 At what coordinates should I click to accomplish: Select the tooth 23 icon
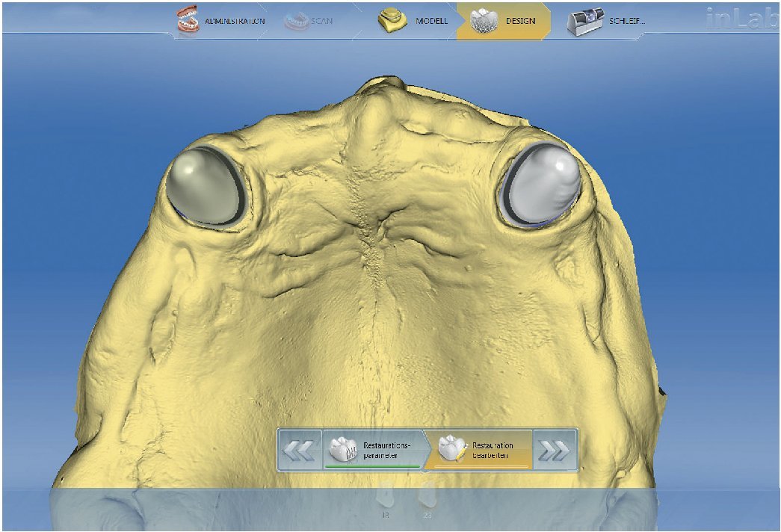pyautogui.click(x=427, y=497)
